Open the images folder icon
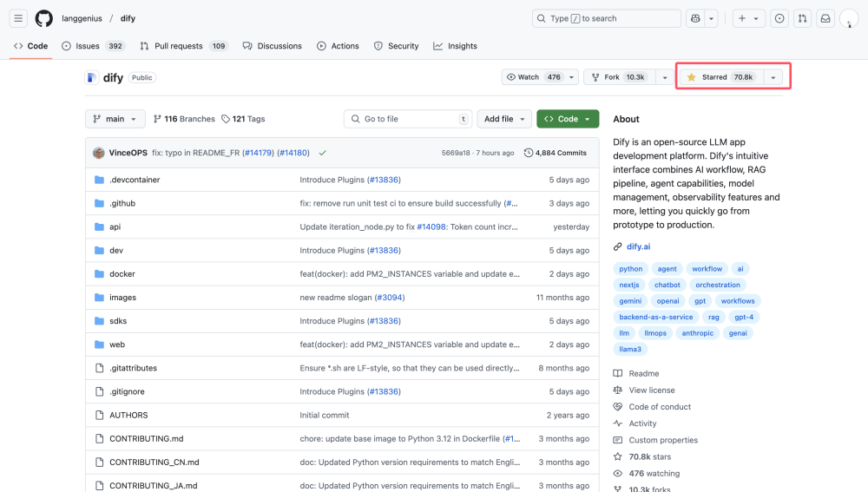Screen dimensions: 868x492 (99, 297)
